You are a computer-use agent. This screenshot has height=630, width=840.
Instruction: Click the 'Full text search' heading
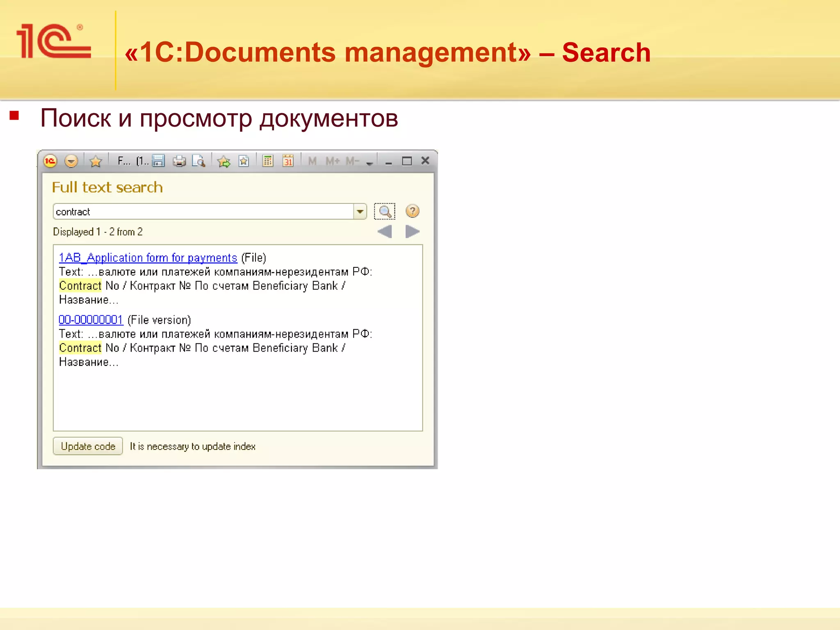tap(107, 187)
